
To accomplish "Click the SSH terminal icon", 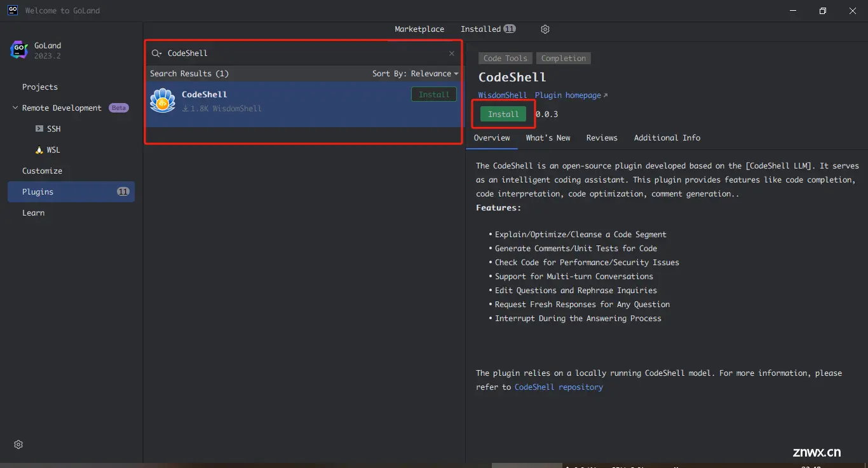I will pos(39,128).
